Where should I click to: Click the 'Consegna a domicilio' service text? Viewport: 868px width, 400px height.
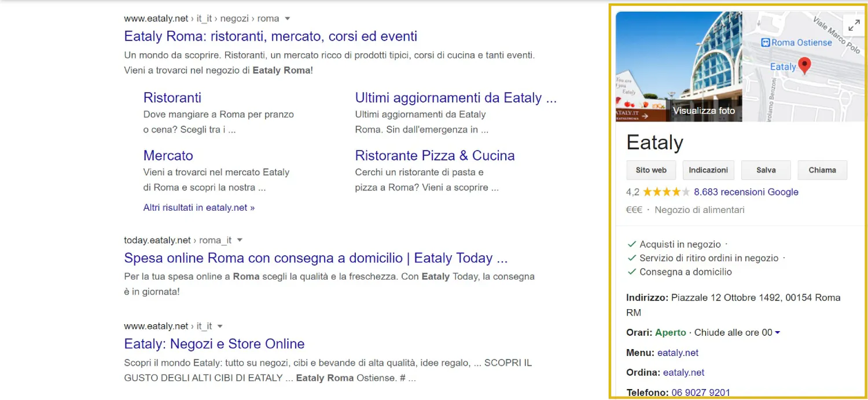pos(685,271)
